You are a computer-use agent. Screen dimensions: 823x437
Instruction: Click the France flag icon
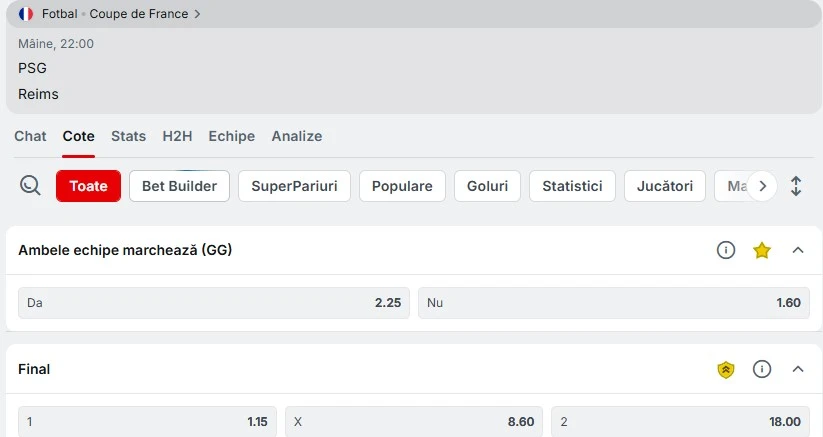26,14
